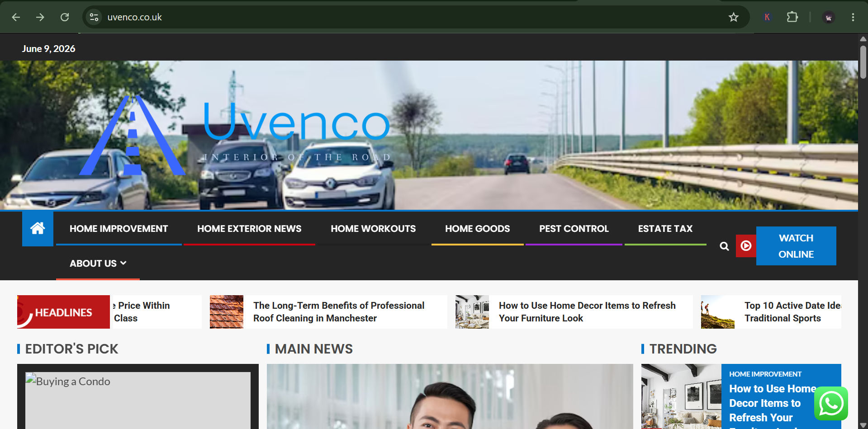Go to the Pest Control section
The width and height of the screenshot is (868, 429).
coord(574,229)
